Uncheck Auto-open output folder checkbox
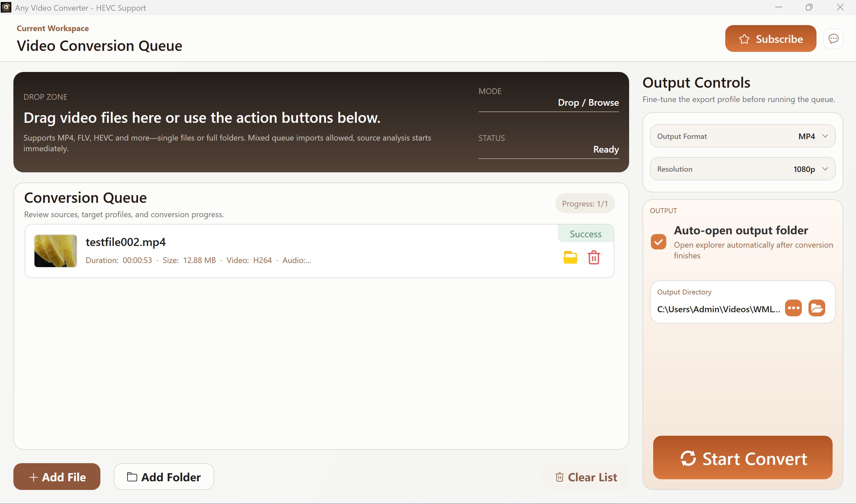856x504 pixels. (658, 242)
